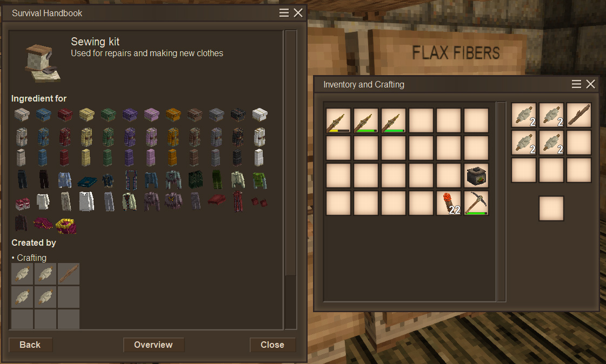Pick up the stick in the crafting grid
Image resolution: width=606 pixels, height=364 pixels.
[x=578, y=115]
